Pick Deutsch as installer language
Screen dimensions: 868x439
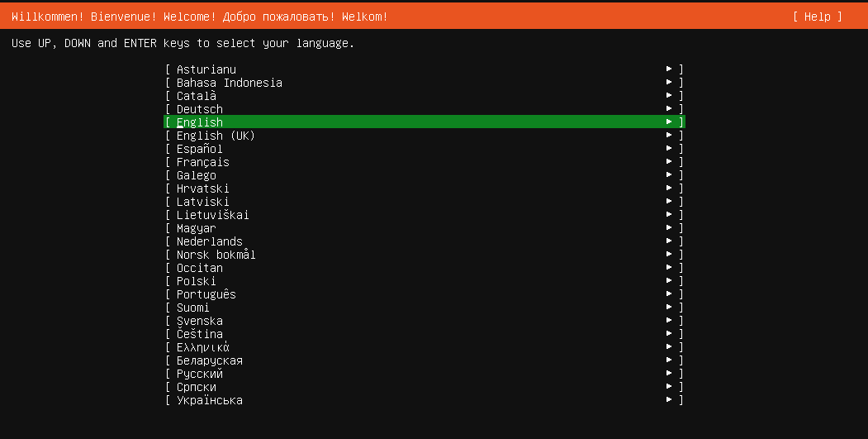(425, 109)
